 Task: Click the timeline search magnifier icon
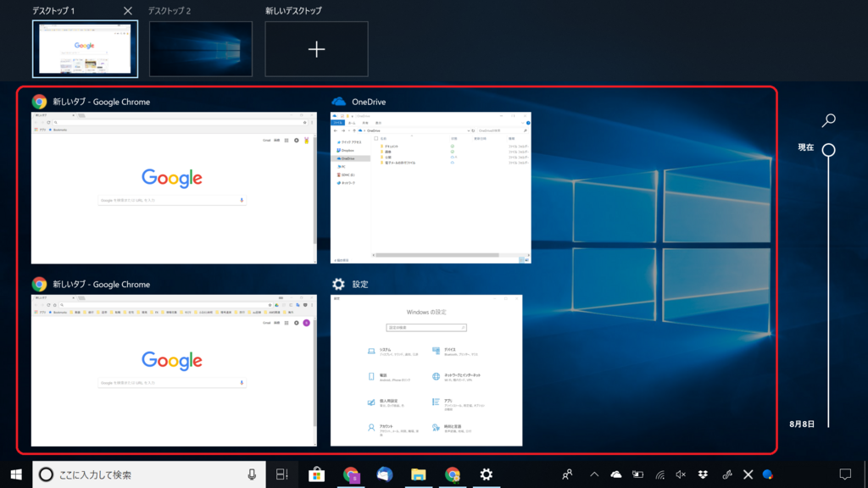[x=829, y=120]
